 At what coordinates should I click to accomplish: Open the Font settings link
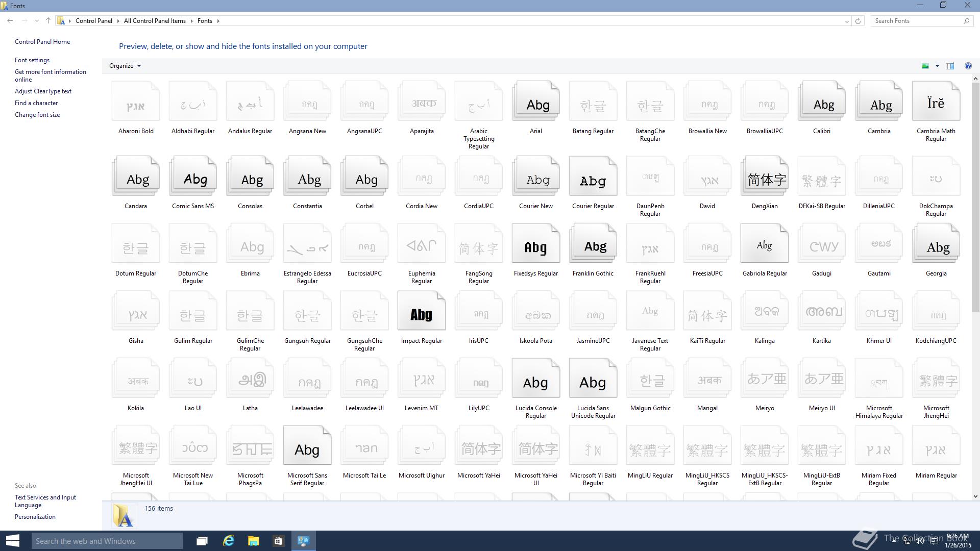tap(32, 60)
